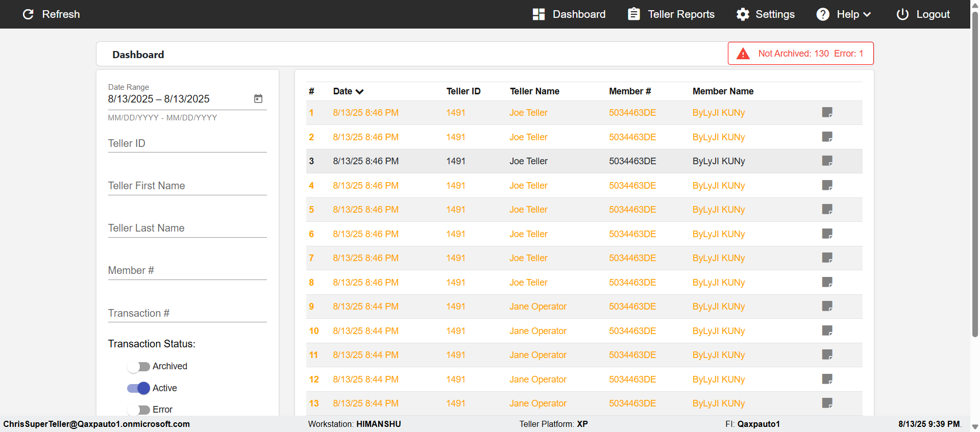Open note icon for row 3
This screenshot has width=980, height=432.
coord(827,161)
